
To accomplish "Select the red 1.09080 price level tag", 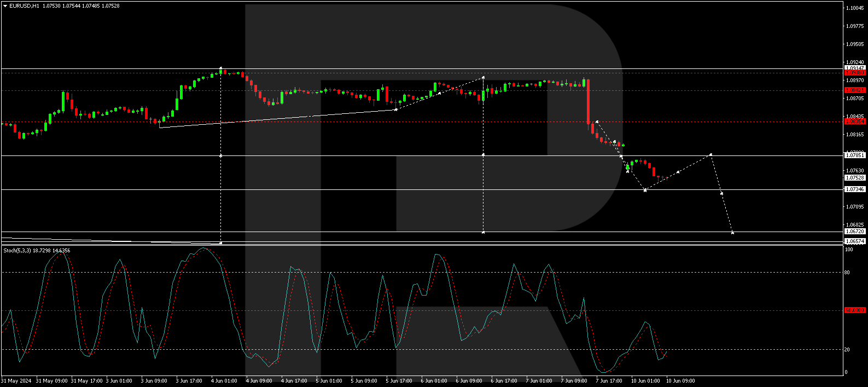I will tap(855, 73).
